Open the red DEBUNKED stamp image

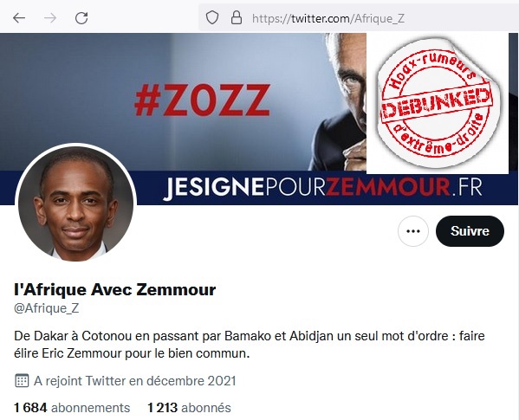(x=438, y=103)
